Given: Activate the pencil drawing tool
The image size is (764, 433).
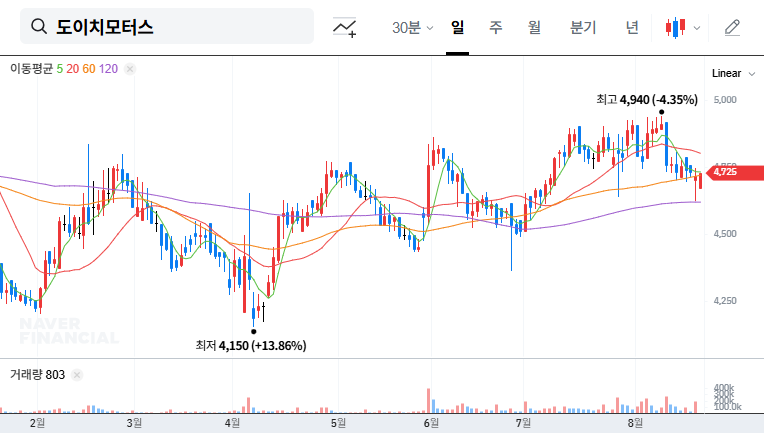Looking at the screenshot, I should (732, 28).
